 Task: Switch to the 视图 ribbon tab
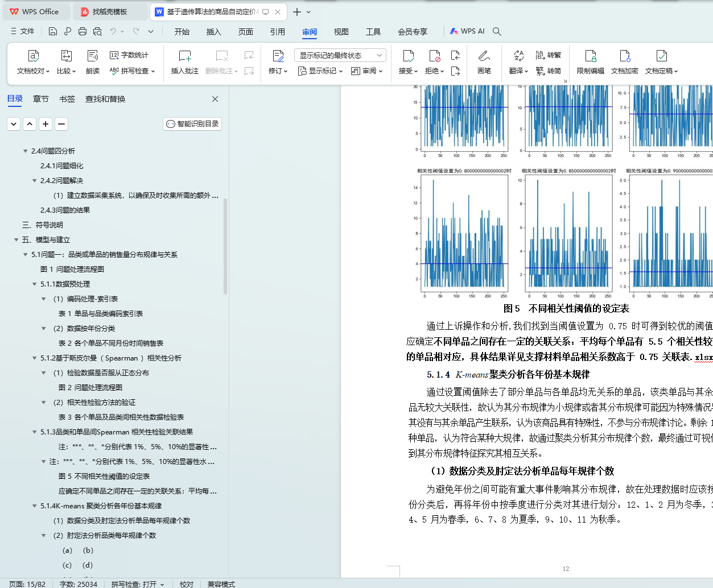point(341,31)
